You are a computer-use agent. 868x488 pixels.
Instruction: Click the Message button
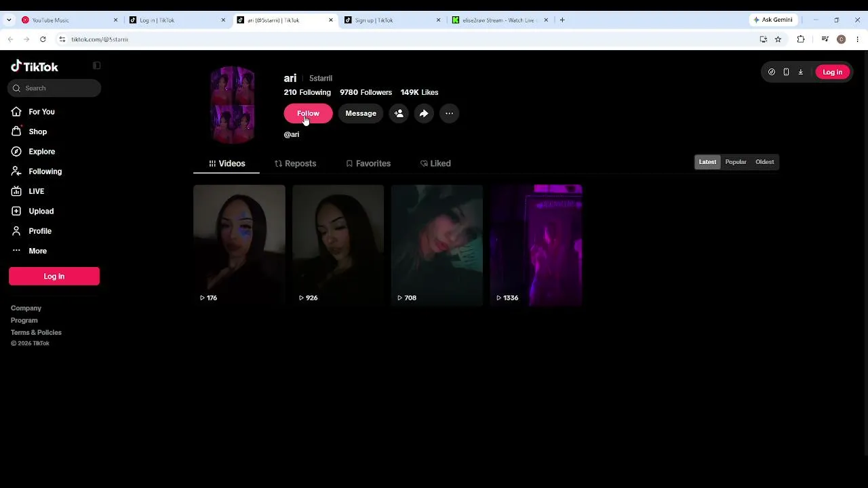tap(361, 113)
